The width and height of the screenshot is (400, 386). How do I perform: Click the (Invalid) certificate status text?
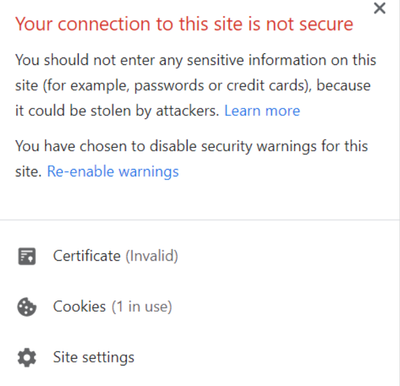tap(152, 256)
